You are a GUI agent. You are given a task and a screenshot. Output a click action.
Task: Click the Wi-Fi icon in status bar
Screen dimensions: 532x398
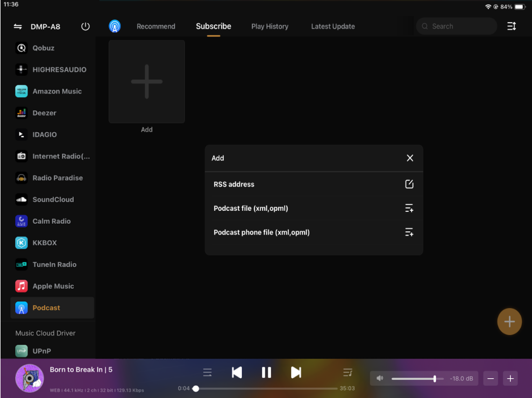click(x=488, y=7)
